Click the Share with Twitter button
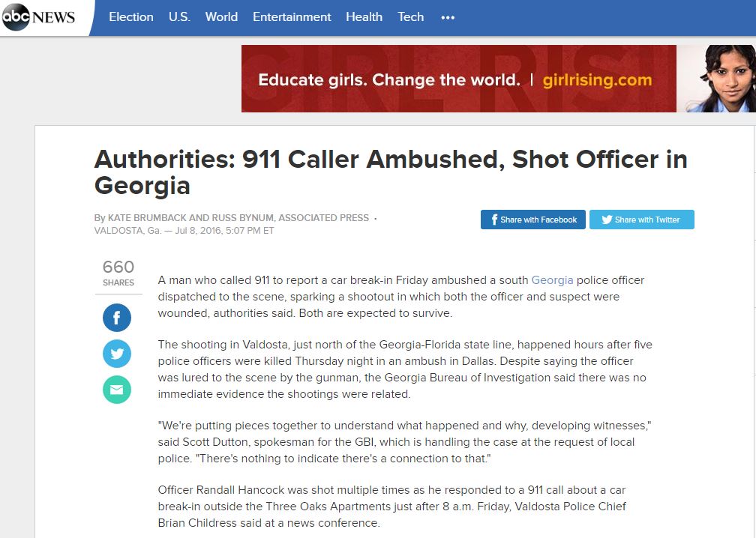The image size is (756, 538). click(642, 220)
